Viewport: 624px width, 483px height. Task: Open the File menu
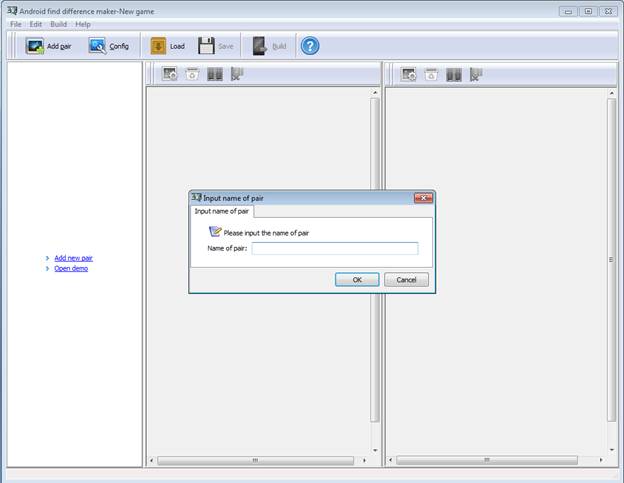pyautogui.click(x=16, y=24)
